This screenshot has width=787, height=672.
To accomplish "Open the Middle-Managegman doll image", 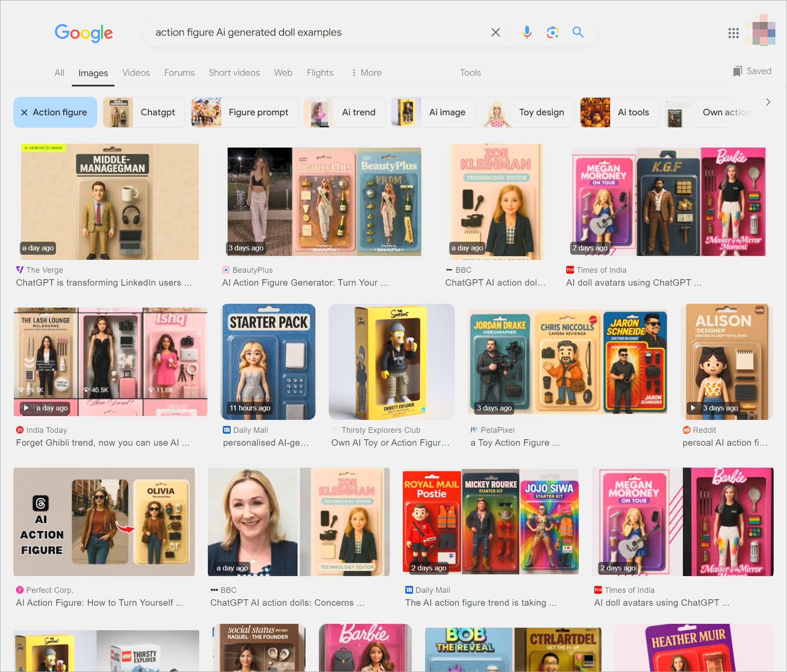I will coord(110,202).
